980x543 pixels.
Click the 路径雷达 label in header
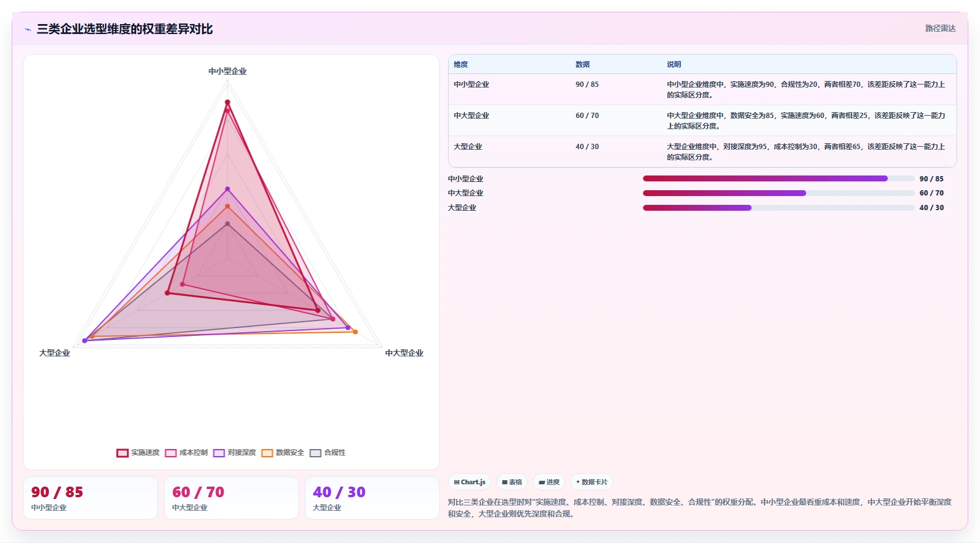tap(940, 28)
